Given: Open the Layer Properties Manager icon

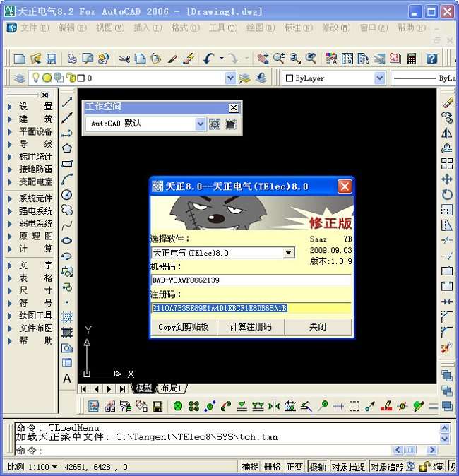Looking at the screenshot, I should pos(19,78).
